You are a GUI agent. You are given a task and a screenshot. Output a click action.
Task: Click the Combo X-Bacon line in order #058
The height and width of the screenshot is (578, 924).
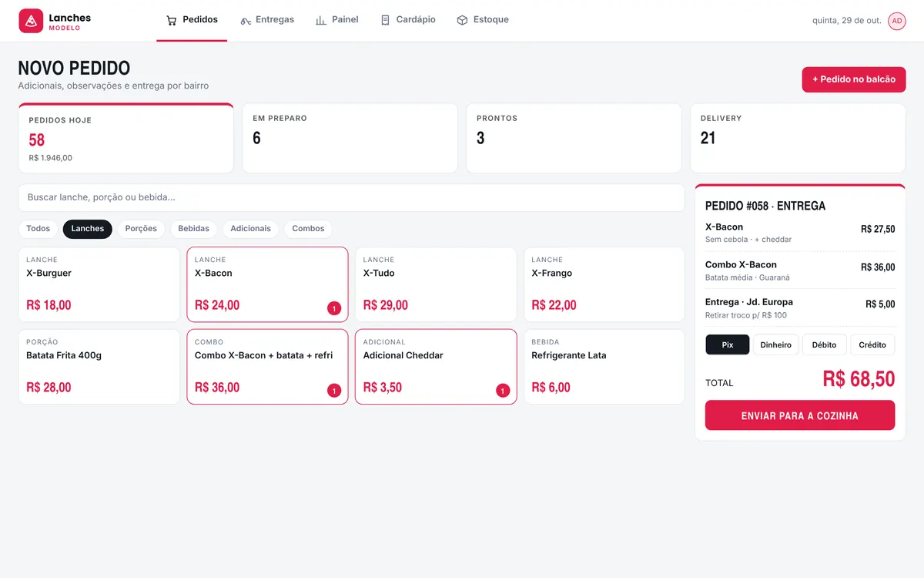[800, 271]
